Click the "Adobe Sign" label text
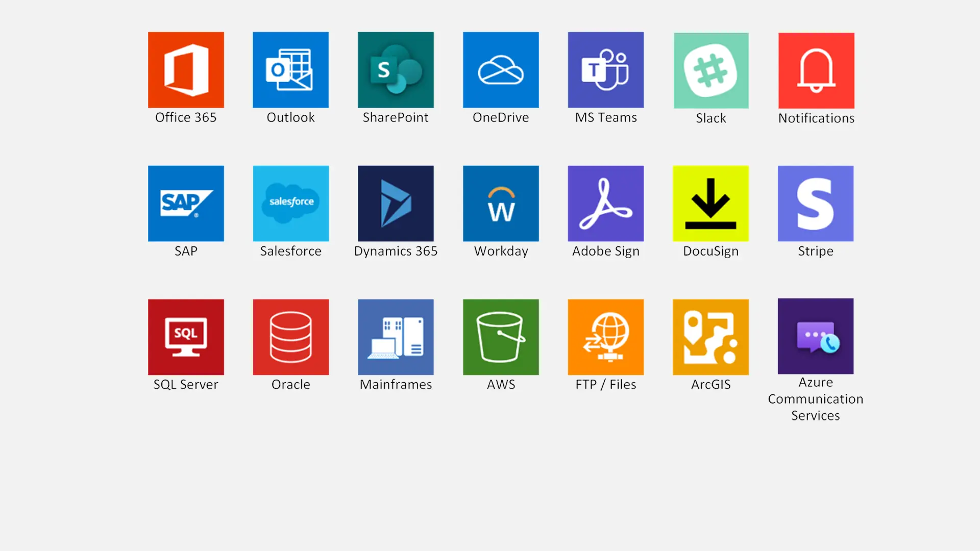The height and width of the screenshot is (551, 980). (x=606, y=251)
